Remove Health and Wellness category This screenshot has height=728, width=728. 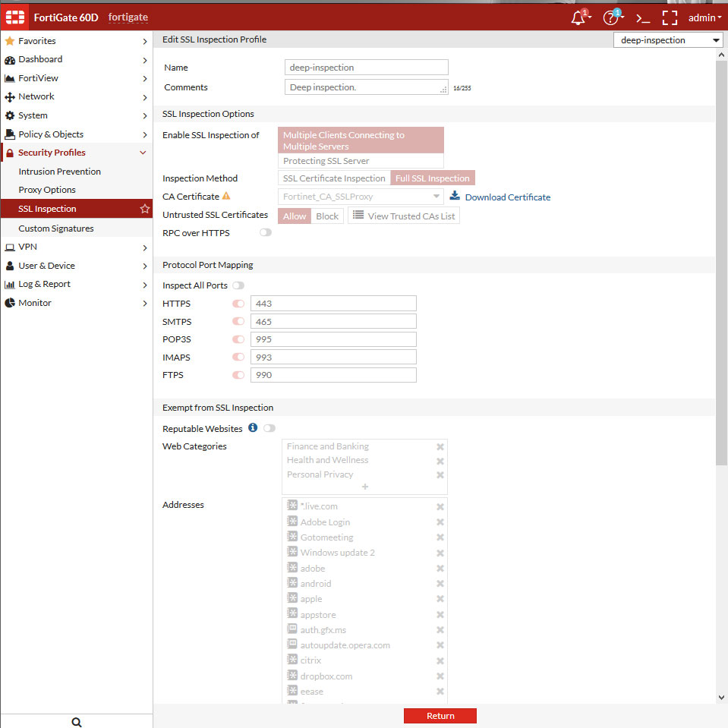tap(440, 461)
